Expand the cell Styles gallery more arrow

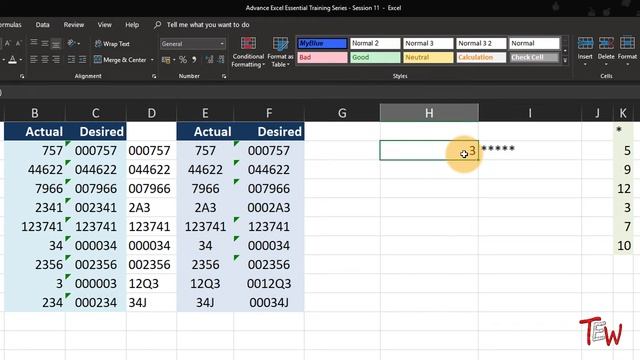(x=565, y=60)
